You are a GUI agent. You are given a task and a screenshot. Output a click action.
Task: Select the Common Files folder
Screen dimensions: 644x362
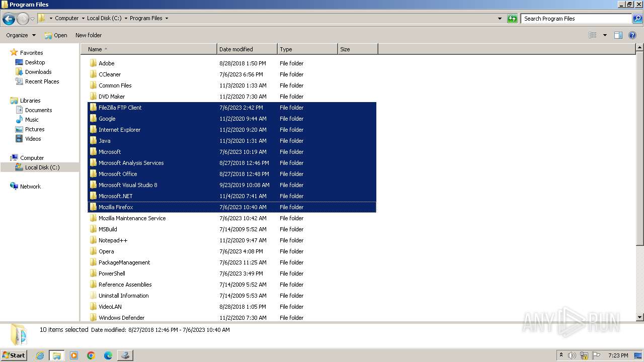coord(115,85)
